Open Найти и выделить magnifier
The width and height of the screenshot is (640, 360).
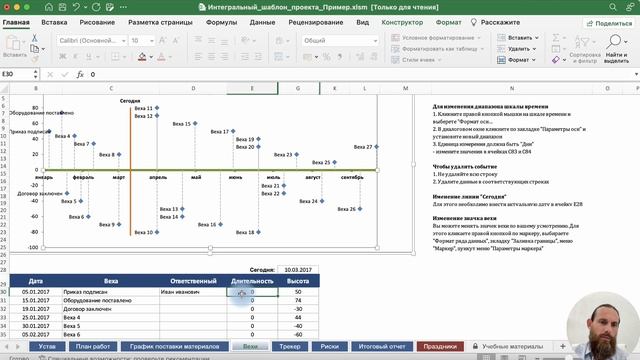pos(616,49)
